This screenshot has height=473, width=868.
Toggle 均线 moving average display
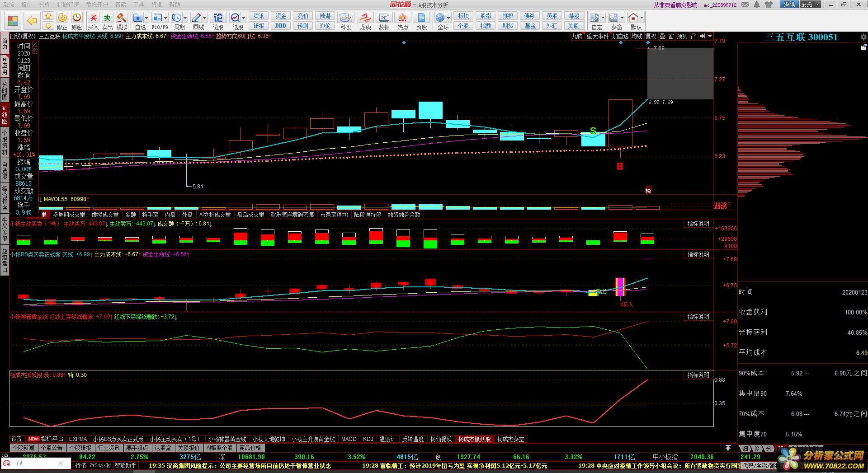tap(637, 36)
